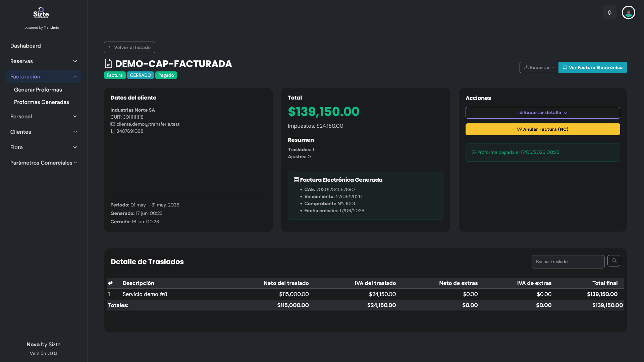Click the IVA de extras column header

click(534, 283)
